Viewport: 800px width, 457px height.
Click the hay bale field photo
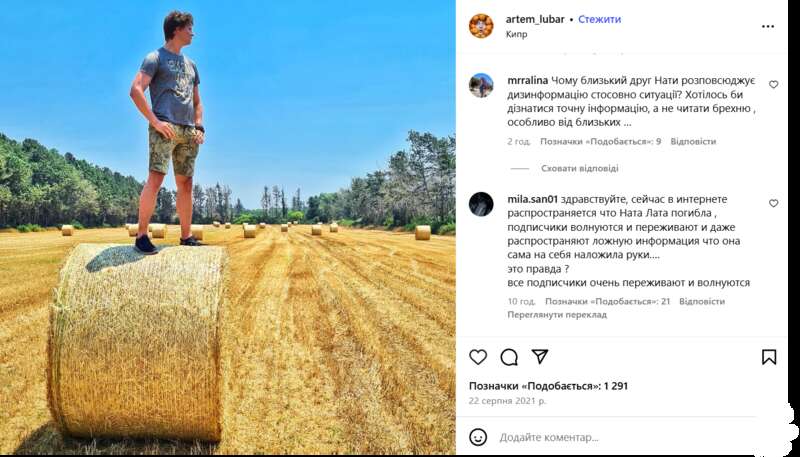click(x=228, y=228)
